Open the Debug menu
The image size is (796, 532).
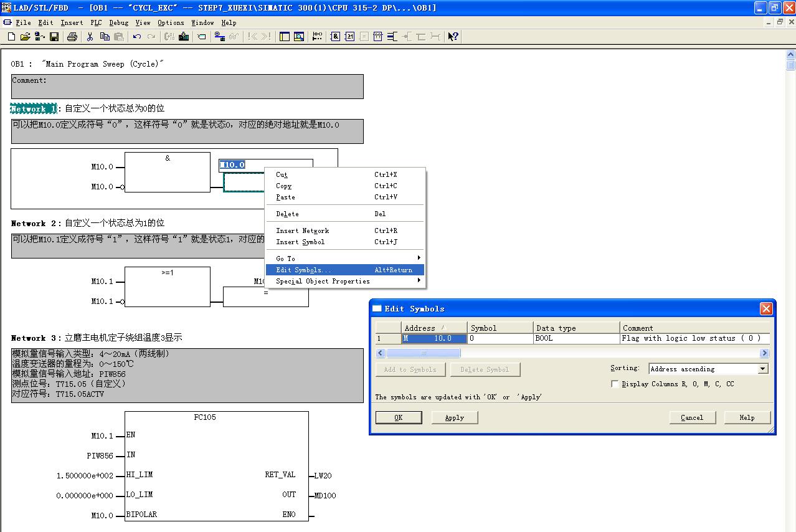pyautogui.click(x=118, y=22)
